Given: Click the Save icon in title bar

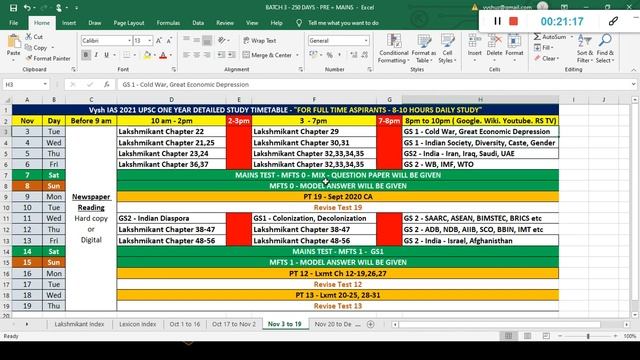Looking at the screenshot, I should pos(13,8).
